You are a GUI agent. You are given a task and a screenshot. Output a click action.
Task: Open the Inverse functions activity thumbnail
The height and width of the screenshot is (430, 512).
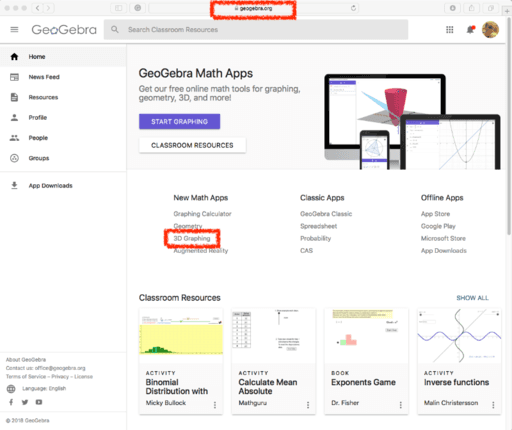(459, 336)
